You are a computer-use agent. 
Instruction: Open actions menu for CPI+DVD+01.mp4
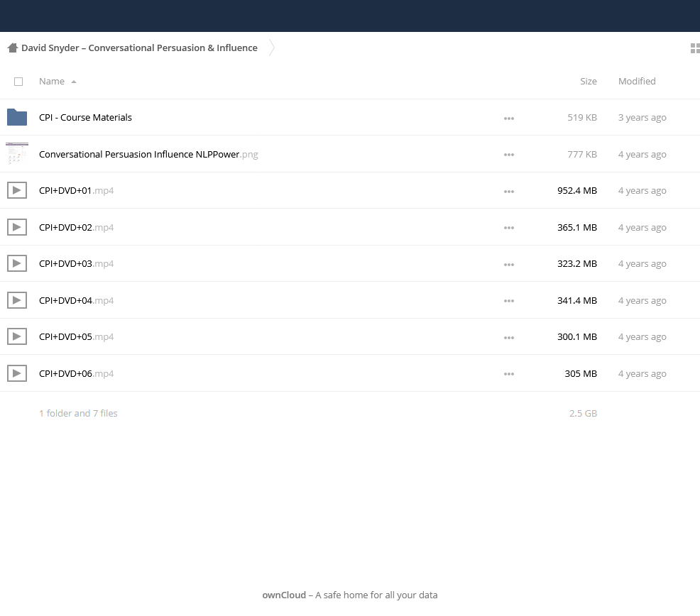click(509, 192)
